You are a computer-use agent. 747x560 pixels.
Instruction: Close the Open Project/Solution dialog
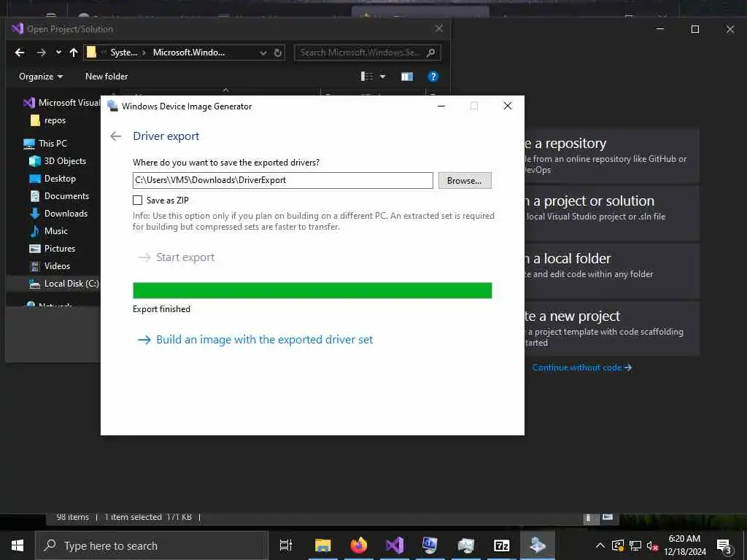click(438, 29)
